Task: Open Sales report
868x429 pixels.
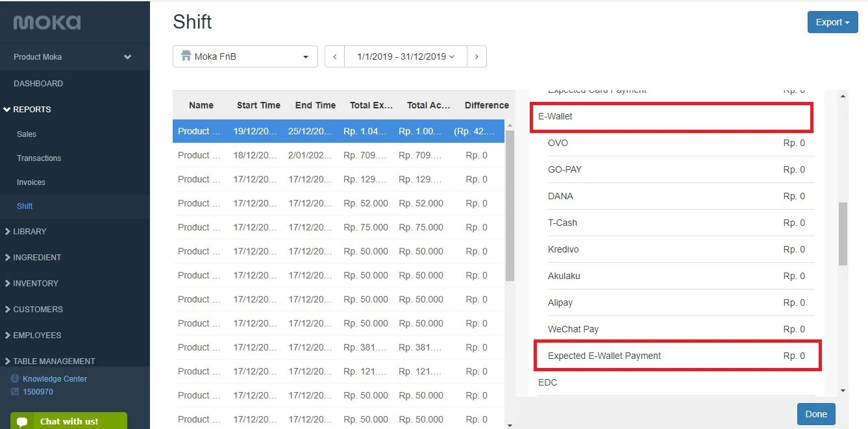Action: 27,134
